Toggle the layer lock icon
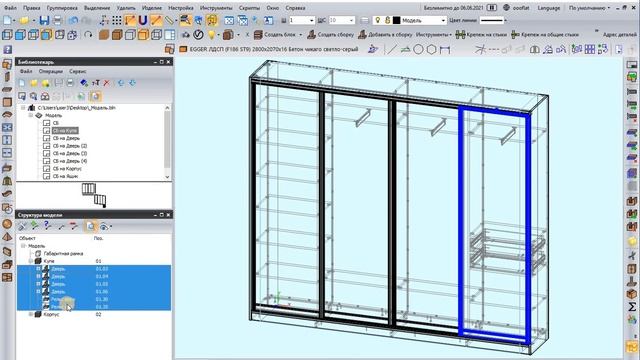This screenshot has width=640, height=360. click(387, 20)
